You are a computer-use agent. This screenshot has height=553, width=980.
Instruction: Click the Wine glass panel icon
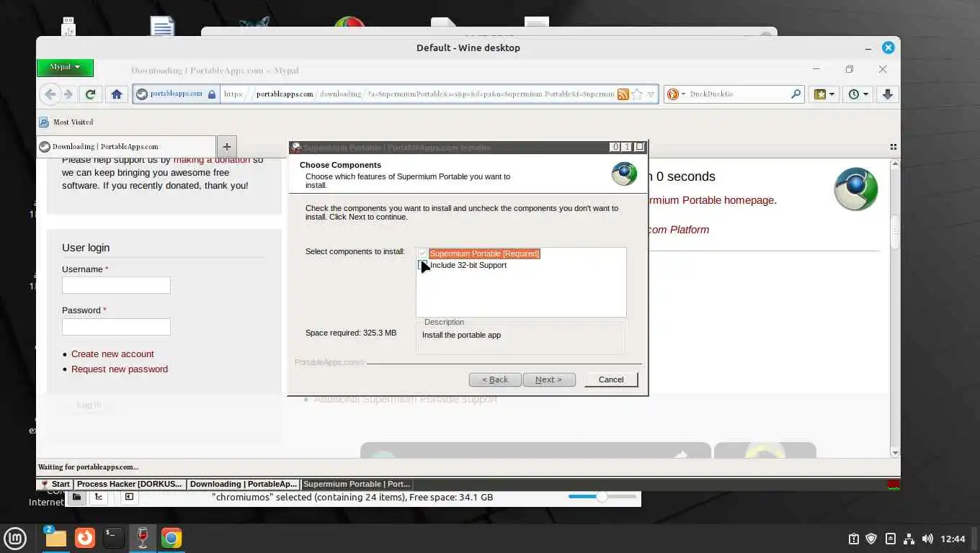tap(143, 538)
